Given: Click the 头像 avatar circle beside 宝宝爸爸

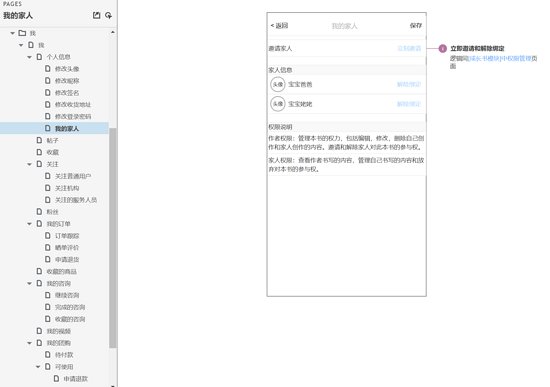Looking at the screenshot, I should 278,84.
